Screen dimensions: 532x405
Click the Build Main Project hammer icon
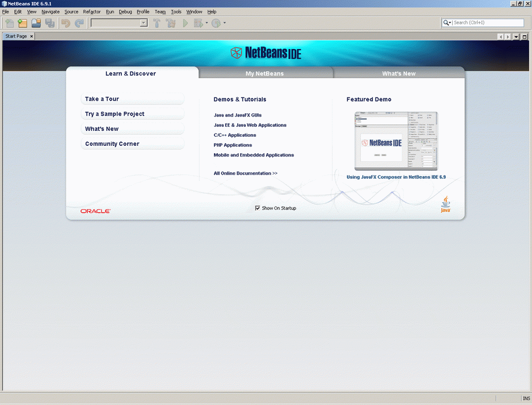156,23
